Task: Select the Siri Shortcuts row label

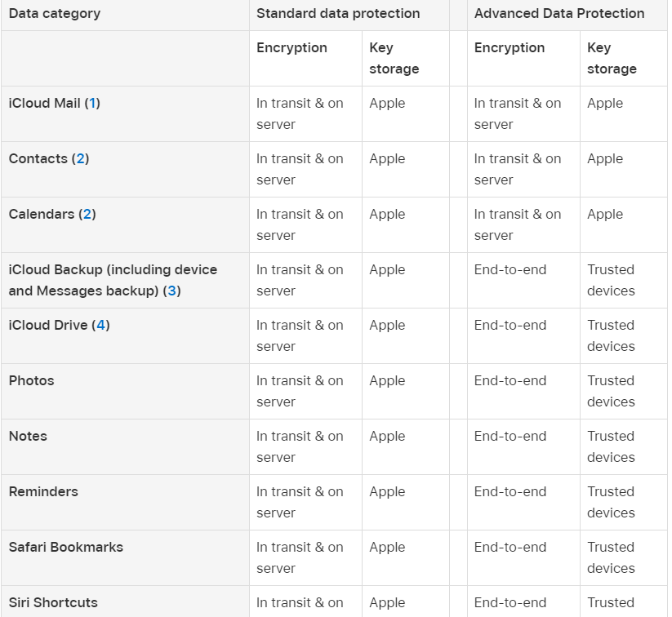Action: tap(53, 602)
